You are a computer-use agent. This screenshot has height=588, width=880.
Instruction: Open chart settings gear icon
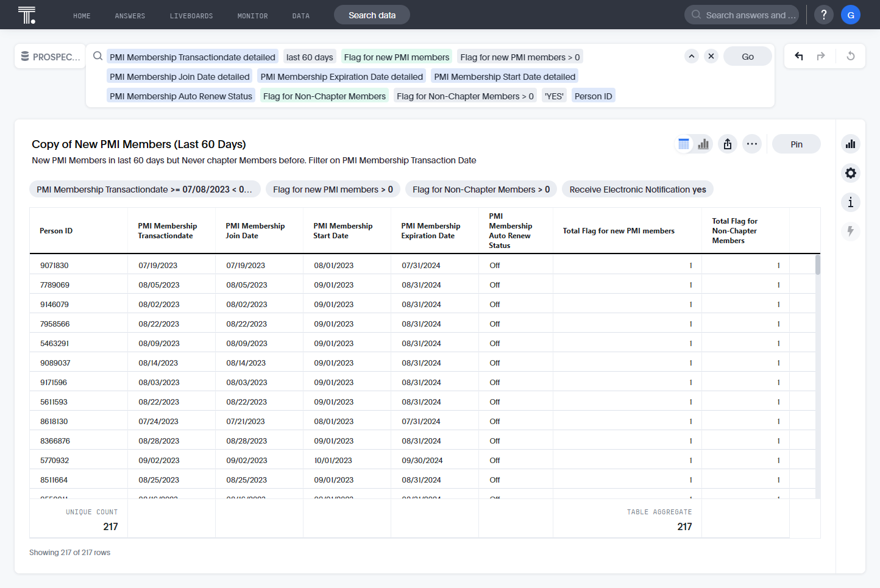pos(851,173)
